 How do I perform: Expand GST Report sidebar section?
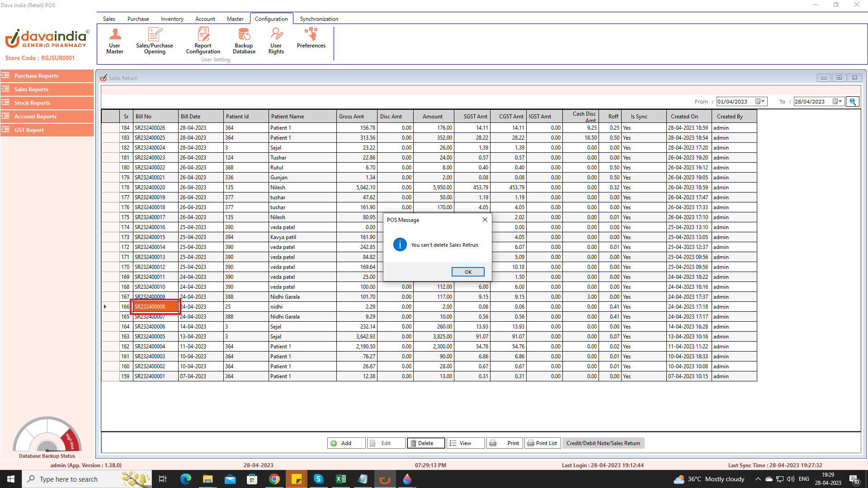(47, 130)
